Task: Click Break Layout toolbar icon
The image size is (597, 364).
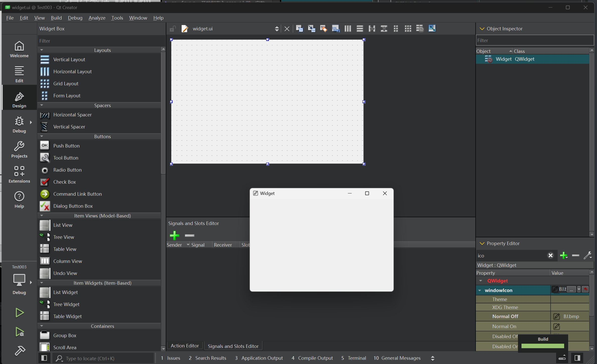Action: pos(420,29)
